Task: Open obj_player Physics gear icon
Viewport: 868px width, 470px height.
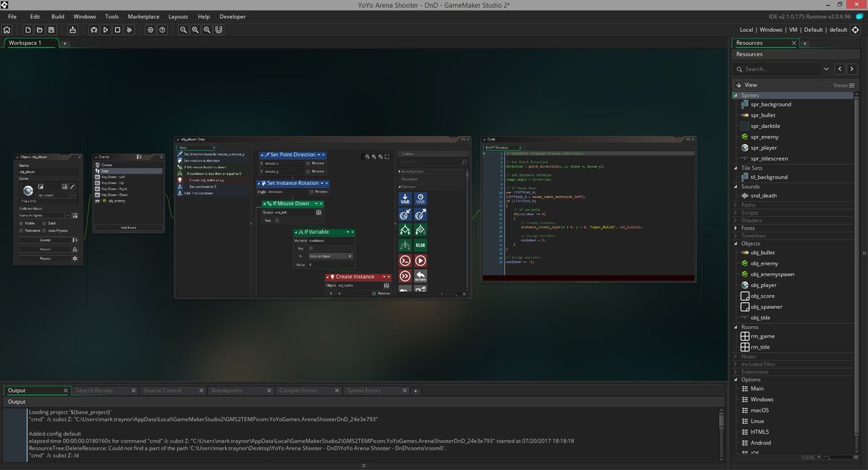Action: [x=75, y=258]
